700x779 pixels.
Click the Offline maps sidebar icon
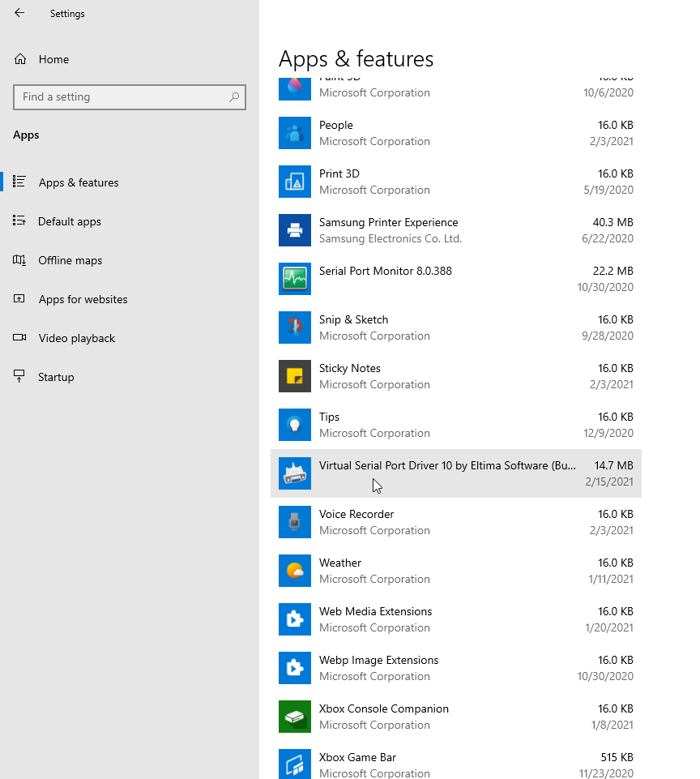point(19,260)
